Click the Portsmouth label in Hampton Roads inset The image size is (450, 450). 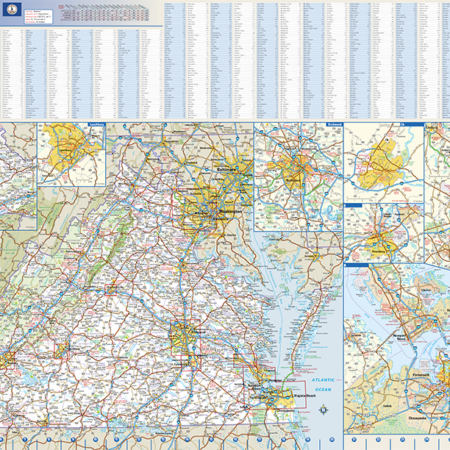click(x=421, y=375)
